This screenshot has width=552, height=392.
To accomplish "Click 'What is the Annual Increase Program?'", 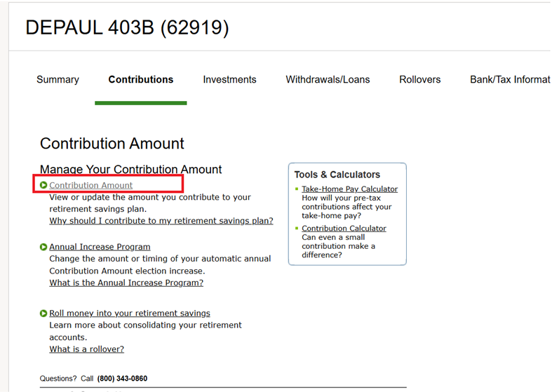I will (x=126, y=283).
